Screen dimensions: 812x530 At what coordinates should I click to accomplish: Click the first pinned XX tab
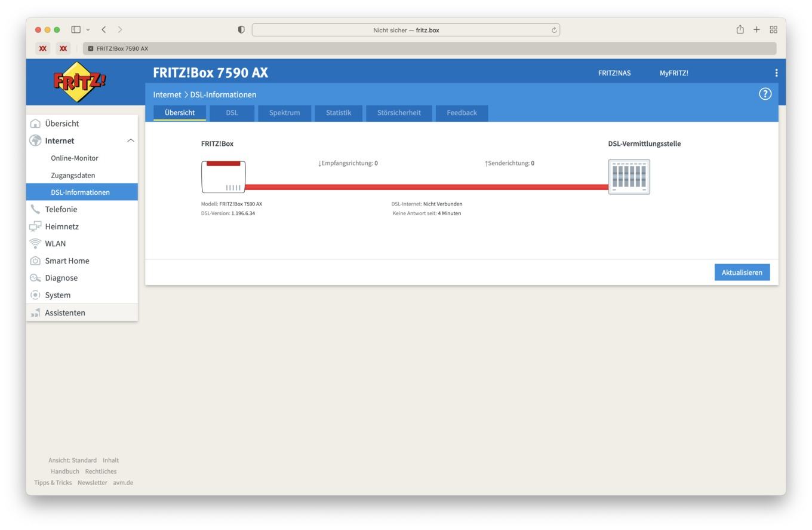(43, 48)
